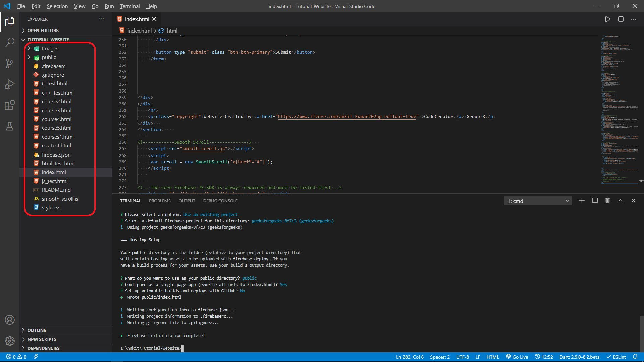The width and height of the screenshot is (644, 362).
Task: Open the fiverr.com link in code
Action: click(347, 117)
